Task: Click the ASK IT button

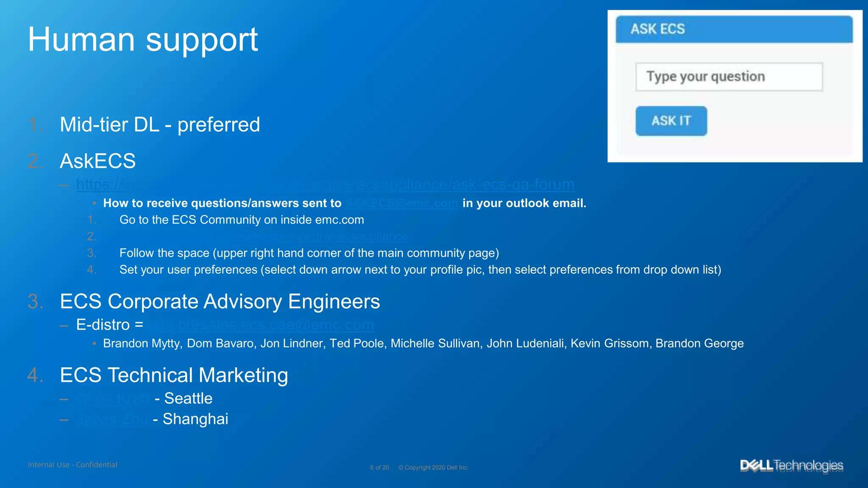Action: tap(671, 121)
